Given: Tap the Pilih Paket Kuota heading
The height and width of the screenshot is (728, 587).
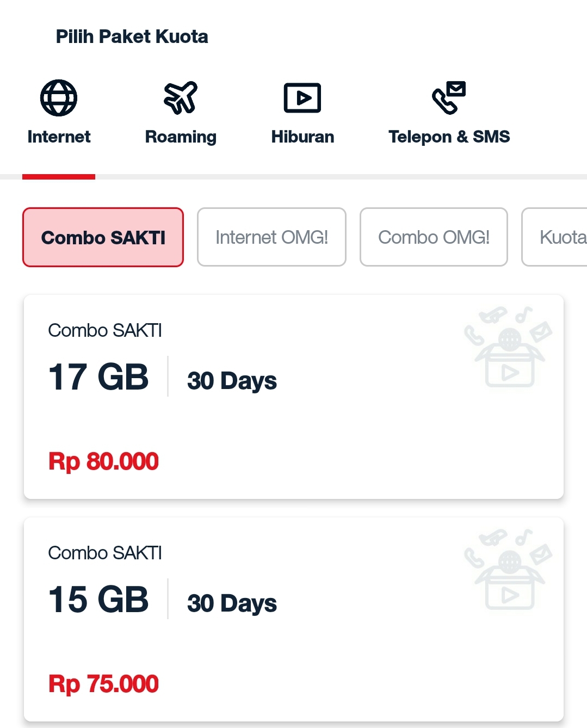Looking at the screenshot, I should (x=132, y=36).
